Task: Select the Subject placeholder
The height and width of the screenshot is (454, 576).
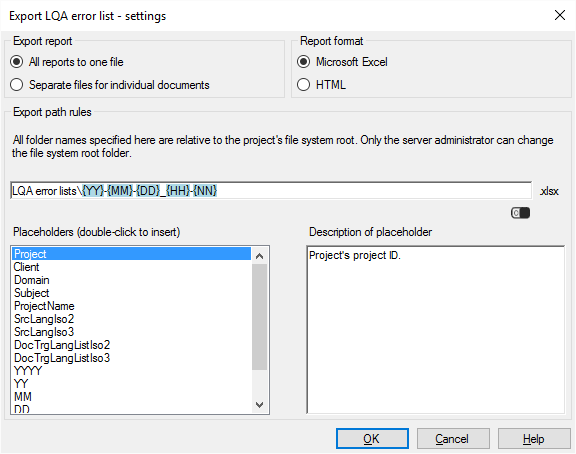Action: pyautogui.click(x=132, y=293)
